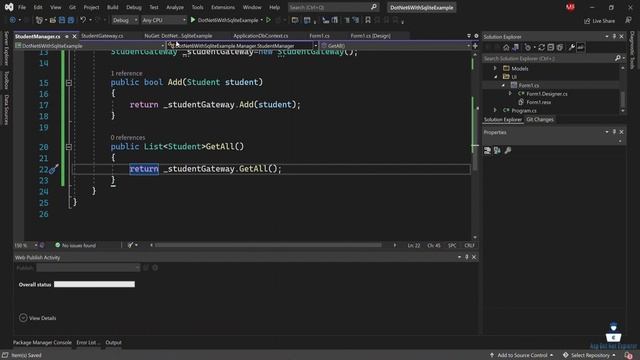The image size is (640, 360).
Task: Click the editor horizontal scrollbar
Action: tap(268, 245)
